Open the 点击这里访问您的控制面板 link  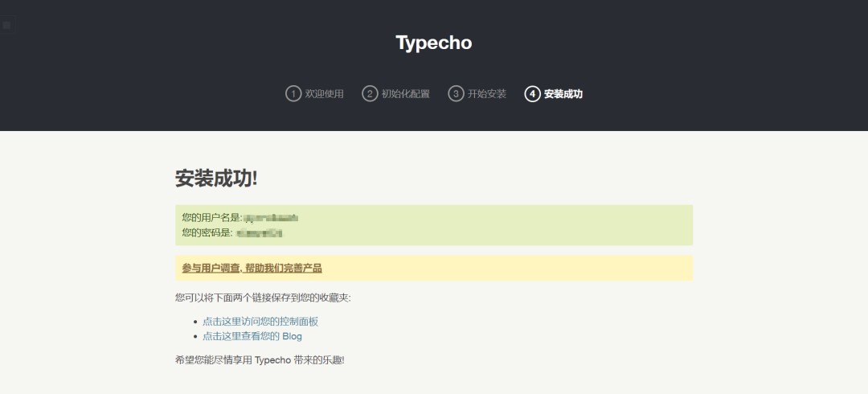point(260,322)
